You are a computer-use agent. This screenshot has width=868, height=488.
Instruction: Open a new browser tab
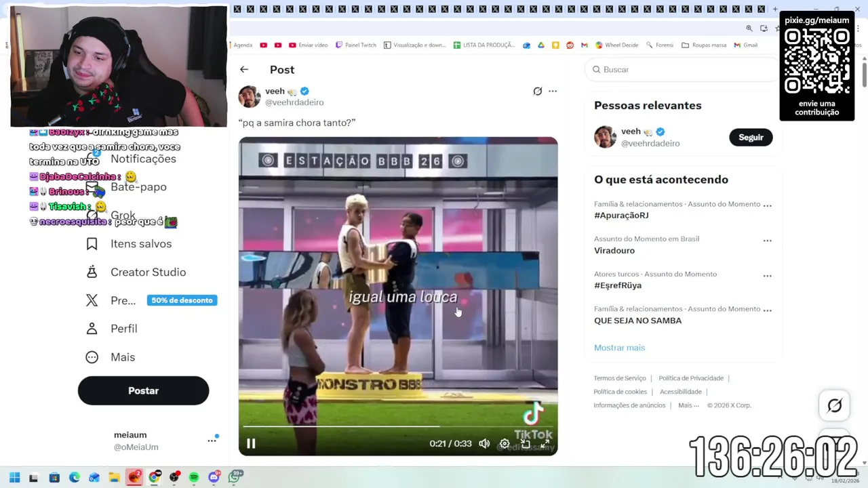coord(775,9)
